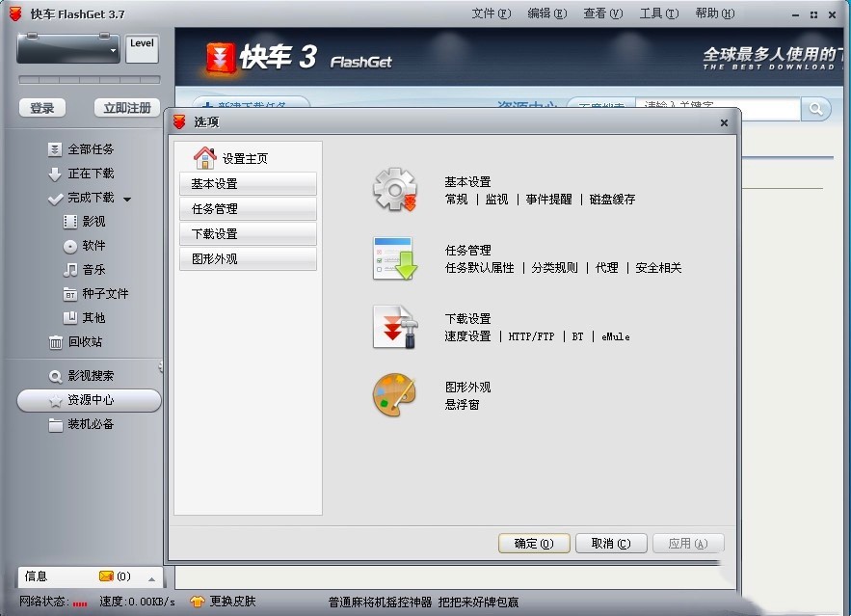Image resolution: width=851 pixels, height=616 pixels.
Task: Open the 文件 menu
Action: [x=491, y=14]
